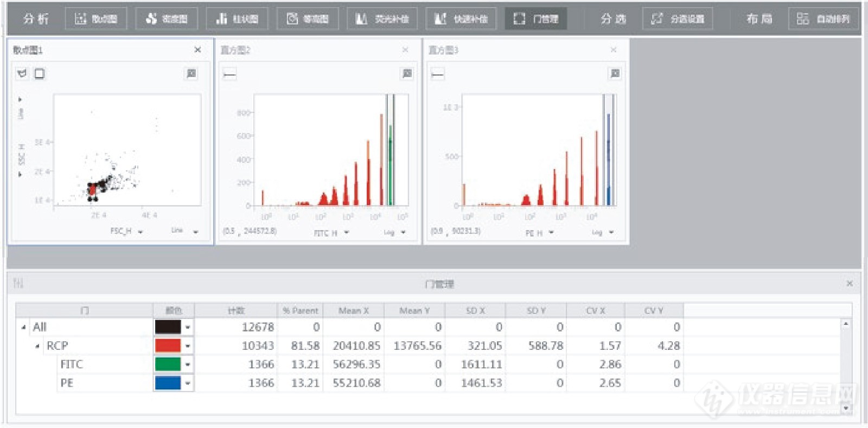Select the range gate tool in 直方图2
Screen dimensions: 868x428
pos(229,74)
